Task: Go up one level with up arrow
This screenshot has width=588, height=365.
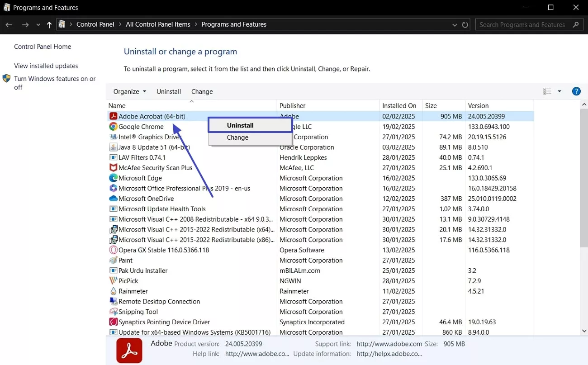Action: [49, 24]
